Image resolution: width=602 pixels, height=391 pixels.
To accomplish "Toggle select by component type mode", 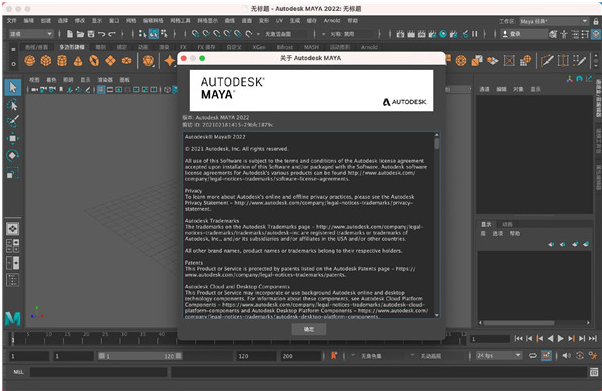I will click(164, 34).
